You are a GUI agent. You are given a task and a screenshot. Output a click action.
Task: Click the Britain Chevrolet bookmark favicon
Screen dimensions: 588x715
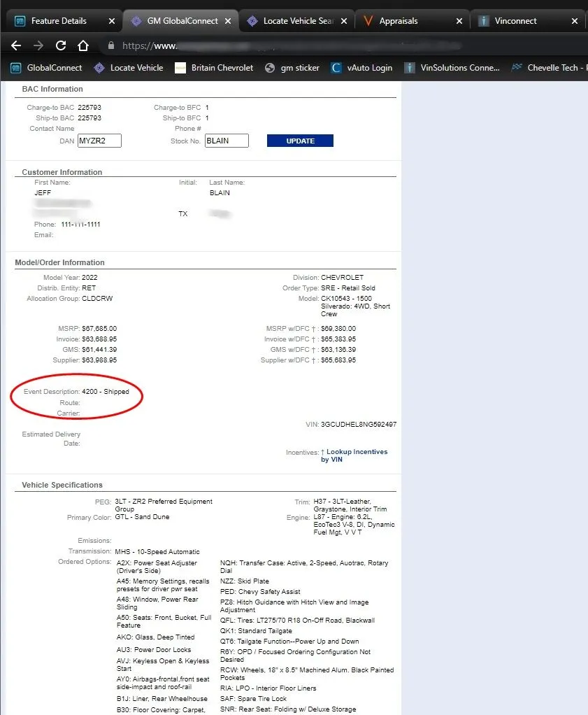(180, 68)
